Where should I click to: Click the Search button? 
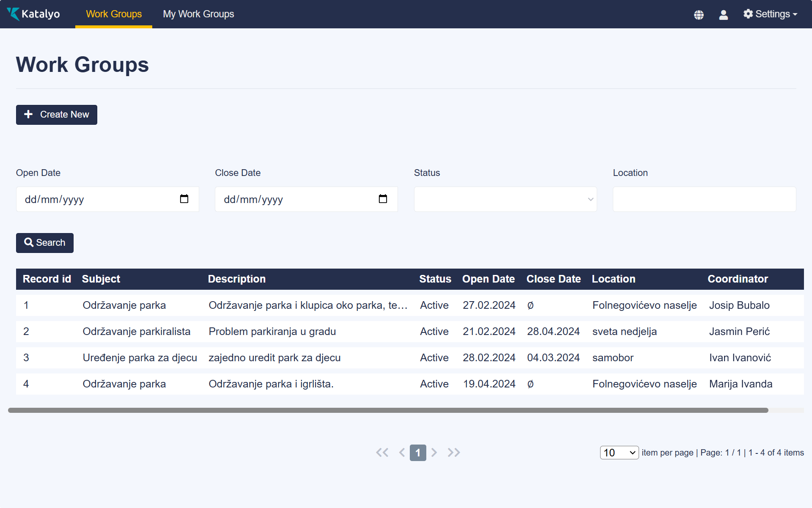45,243
